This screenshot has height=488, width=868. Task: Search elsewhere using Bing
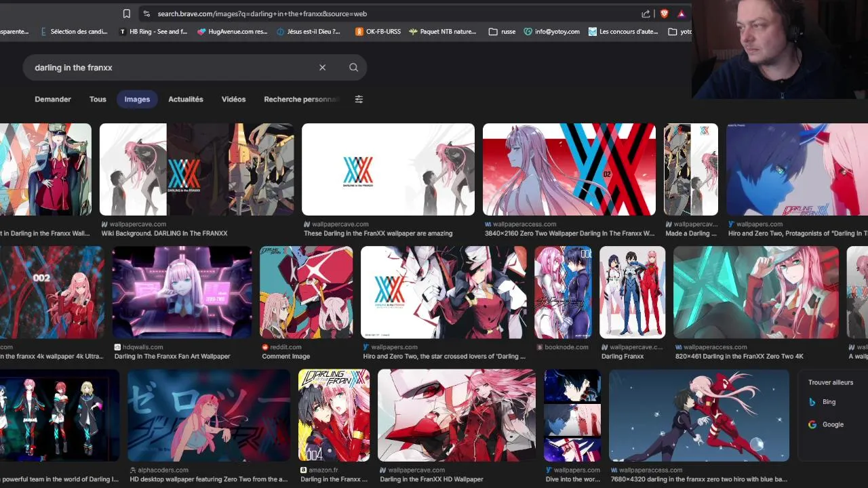(x=822, y=402)
